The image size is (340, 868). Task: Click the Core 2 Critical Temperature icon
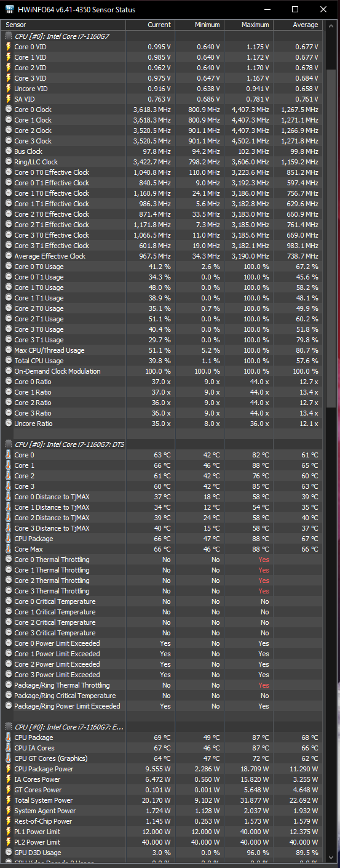coord(9,622)
